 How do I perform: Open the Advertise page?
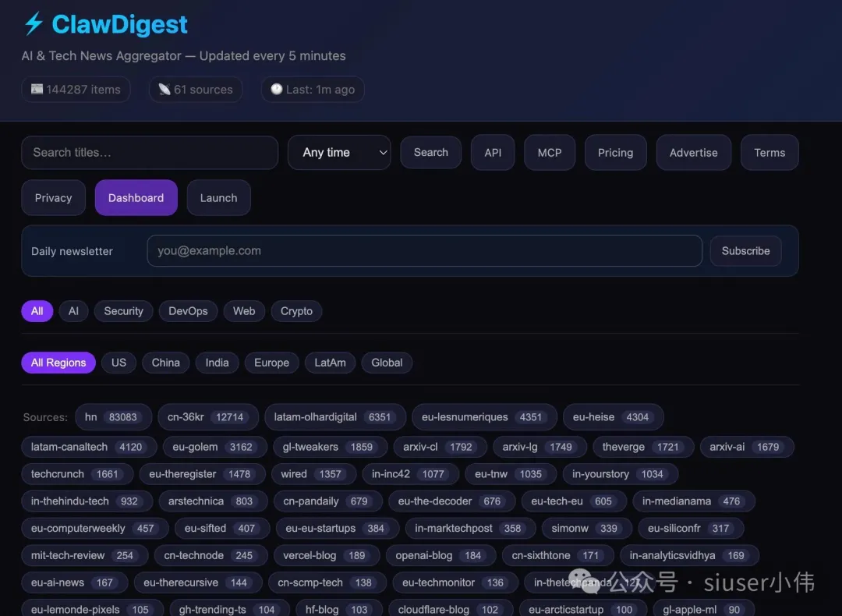click(x=693, y=153)
